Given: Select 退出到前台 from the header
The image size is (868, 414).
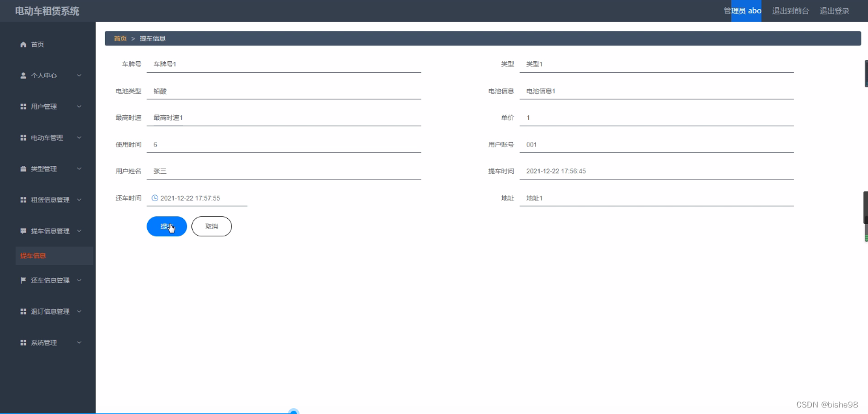Looking at the screenshot, I should [790, 10].
